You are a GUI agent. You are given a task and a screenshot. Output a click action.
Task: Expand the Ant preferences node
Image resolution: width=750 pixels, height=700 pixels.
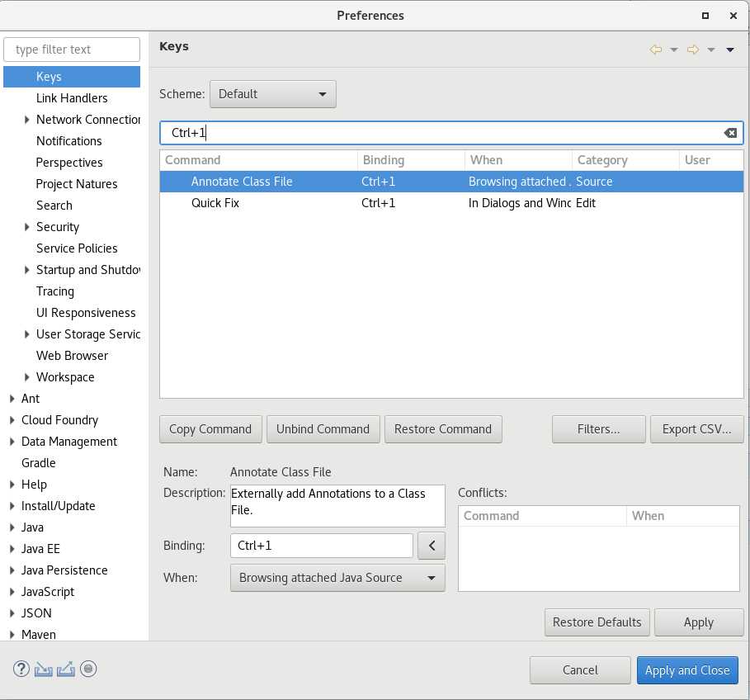coord(12,399)
